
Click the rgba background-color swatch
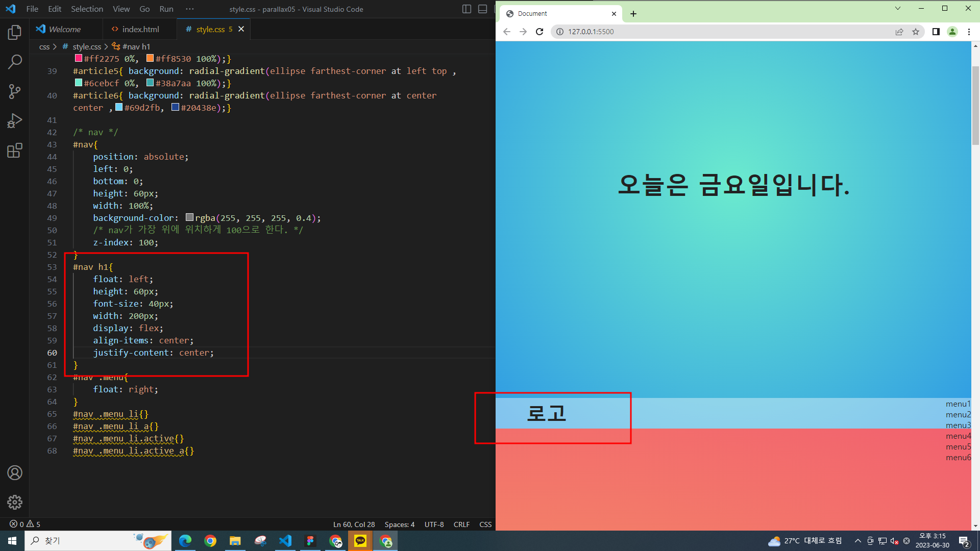(x=189, y=218)
